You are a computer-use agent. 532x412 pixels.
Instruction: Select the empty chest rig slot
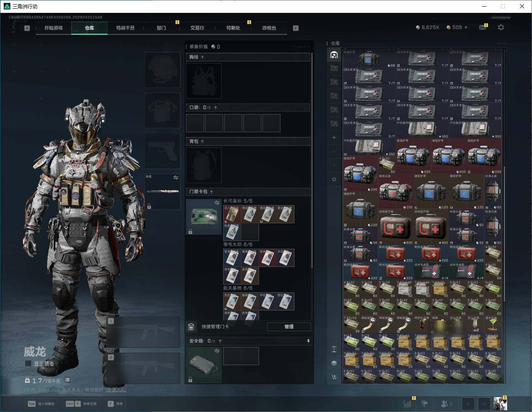click(204, 81)
